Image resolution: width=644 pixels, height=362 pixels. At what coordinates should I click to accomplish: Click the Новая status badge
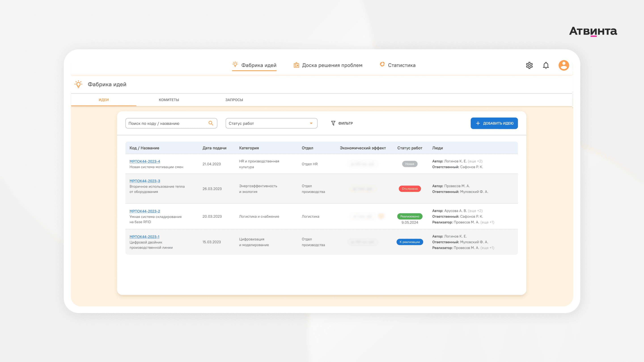pyautogui.click(x=409, y=164)
